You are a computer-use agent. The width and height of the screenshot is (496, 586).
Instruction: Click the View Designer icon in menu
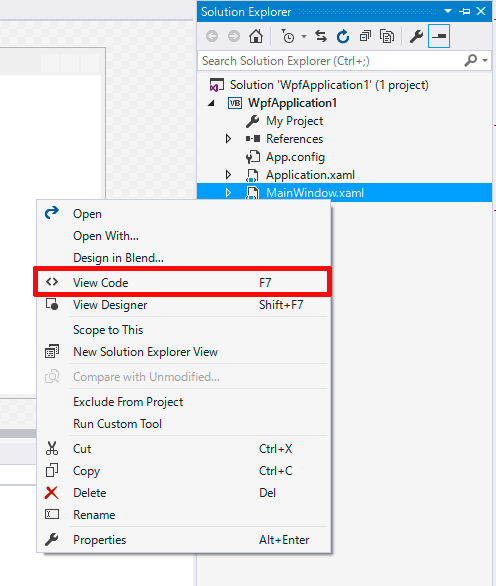pyautogui.click(x=52, y=304)
